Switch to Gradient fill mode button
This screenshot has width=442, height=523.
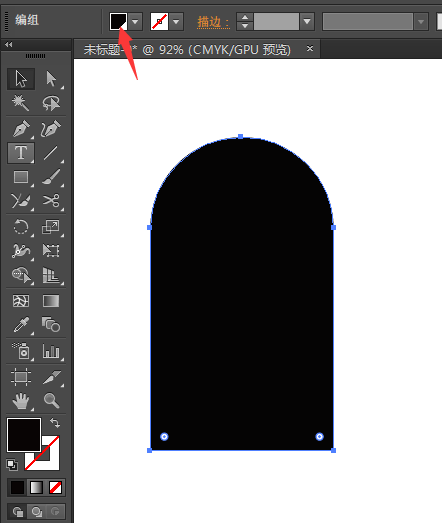click(36, 488)
